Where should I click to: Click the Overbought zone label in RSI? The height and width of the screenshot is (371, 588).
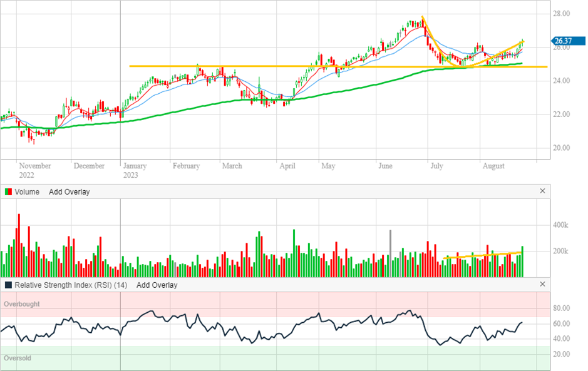click(22, 304)
